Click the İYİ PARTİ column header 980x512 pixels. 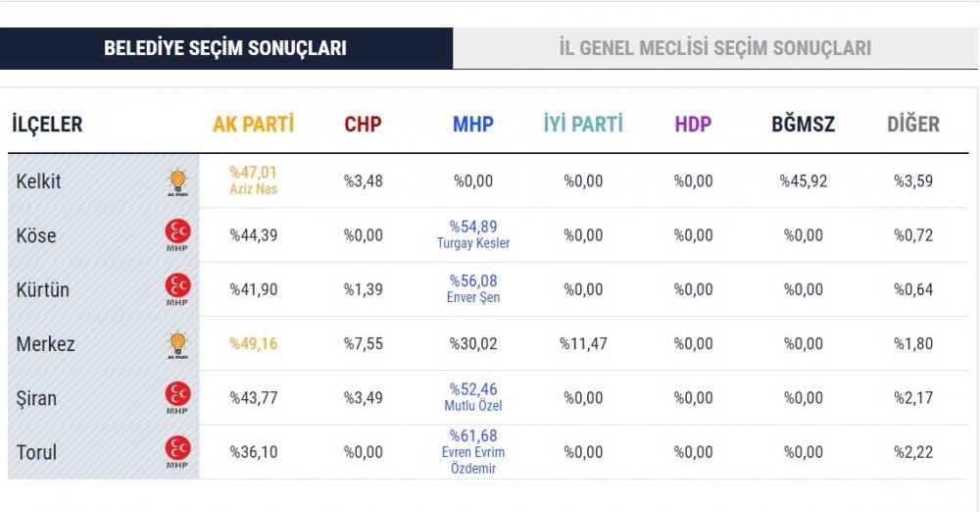click(x=583, y=124)
